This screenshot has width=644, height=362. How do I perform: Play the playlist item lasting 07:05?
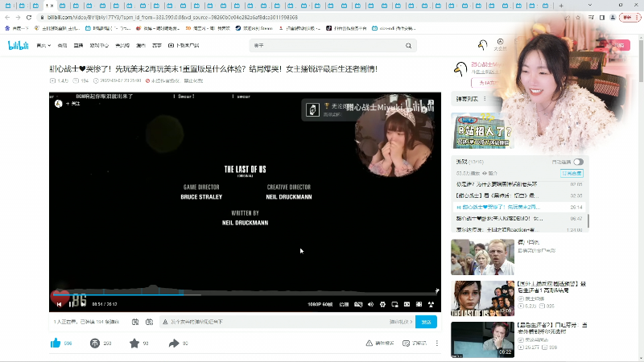point(519,184)
